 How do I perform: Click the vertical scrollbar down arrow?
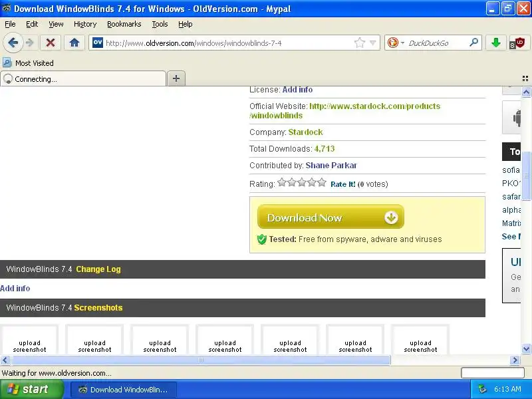tap(526, 348)
